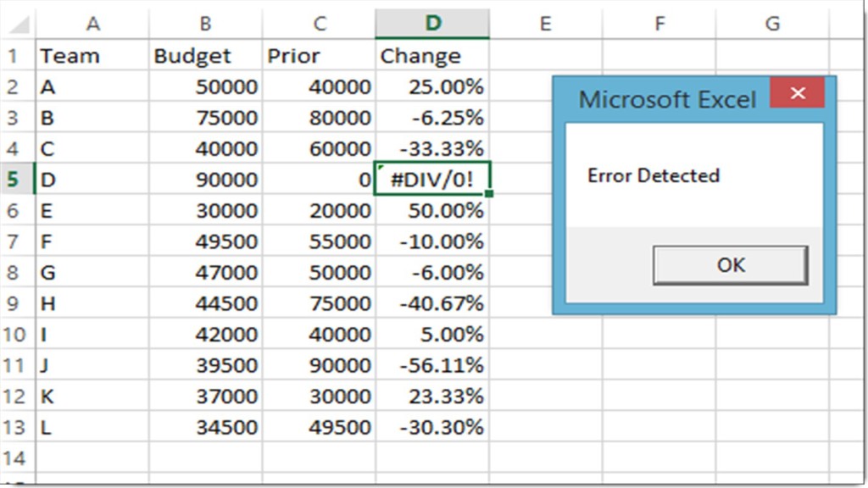Select the Budget header cell
The width and height of the screenshot is (868, 488).
point(205,56)
